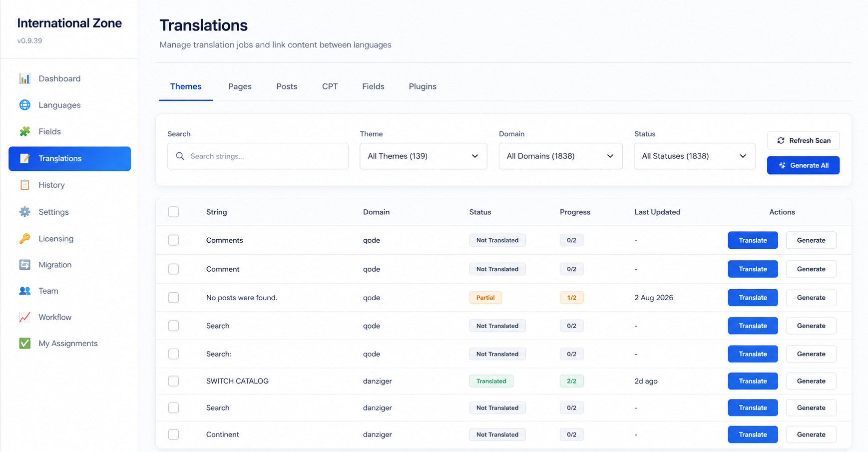Switch to the Plugins tab
Screen dimensions: 868x452
(423, 86)
